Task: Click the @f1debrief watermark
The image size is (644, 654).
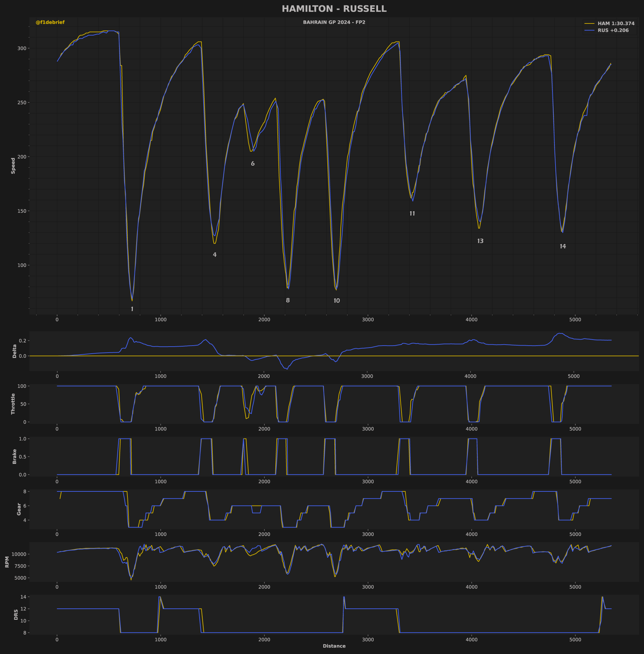Action: tap(50, 22)
